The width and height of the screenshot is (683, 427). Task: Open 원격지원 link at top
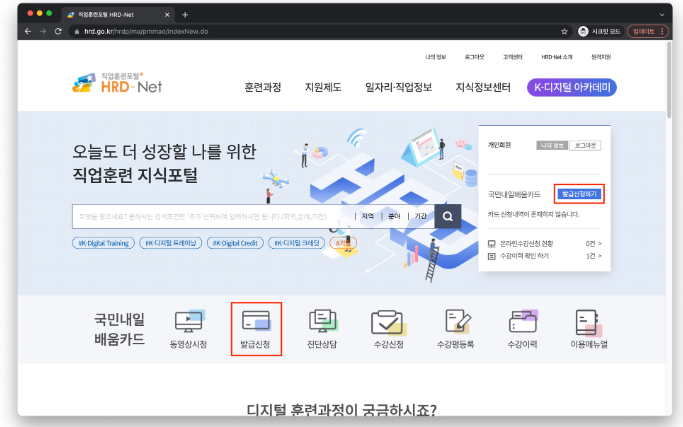601,57
